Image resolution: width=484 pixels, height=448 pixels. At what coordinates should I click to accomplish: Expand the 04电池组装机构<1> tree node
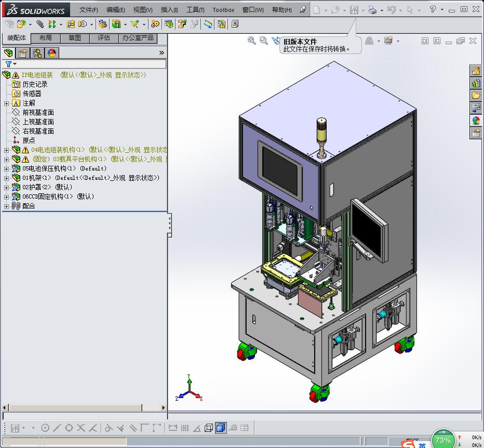point(6,150)
